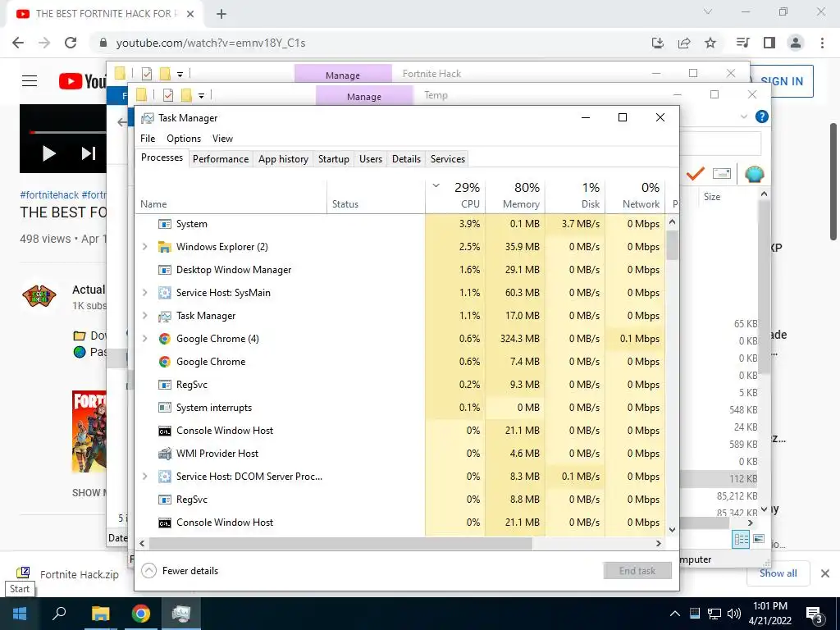The height and width of the screenshot is (630, 840).
Task: Skip to next YouTube video
Action: [x=89, y=153]
